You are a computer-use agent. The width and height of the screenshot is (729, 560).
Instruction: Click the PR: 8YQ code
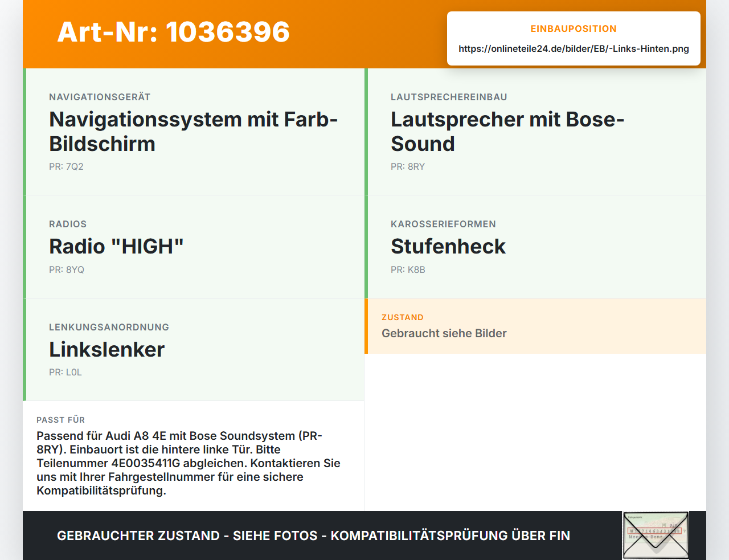pos(67,270)
